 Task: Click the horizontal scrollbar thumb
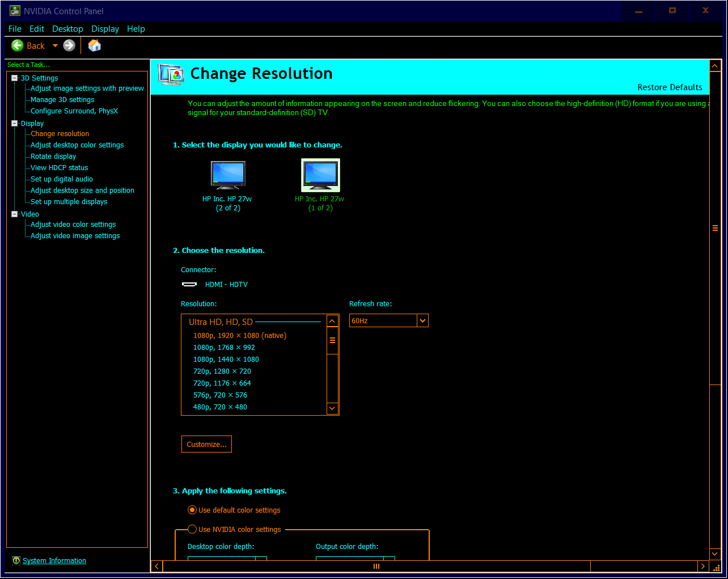click(x=376, y=566)
